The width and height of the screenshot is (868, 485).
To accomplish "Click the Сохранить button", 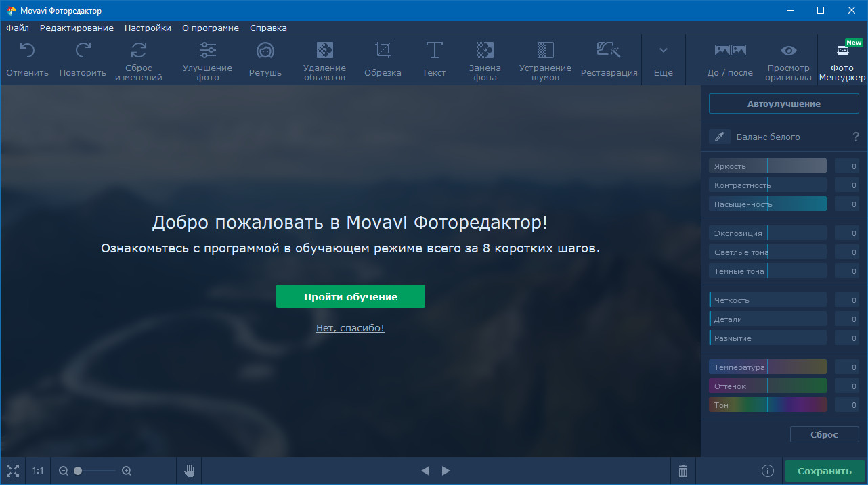I will [825, 471].
